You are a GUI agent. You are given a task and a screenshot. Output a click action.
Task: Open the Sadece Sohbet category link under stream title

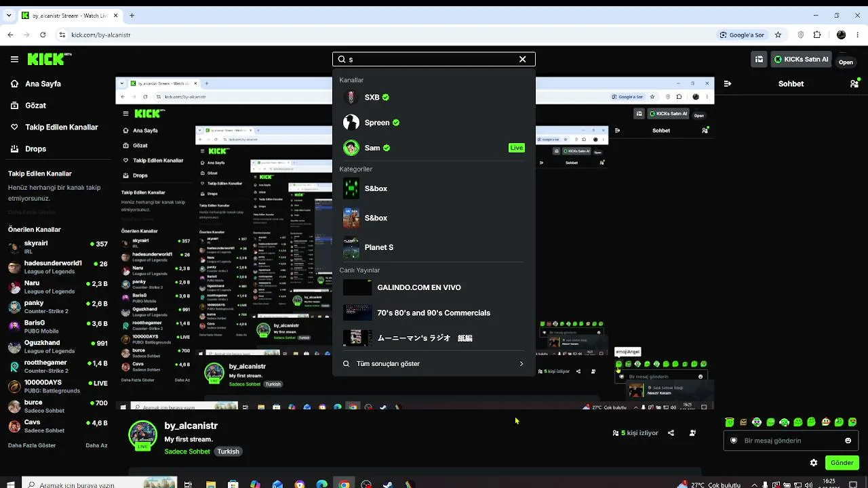tap(187, 451)
